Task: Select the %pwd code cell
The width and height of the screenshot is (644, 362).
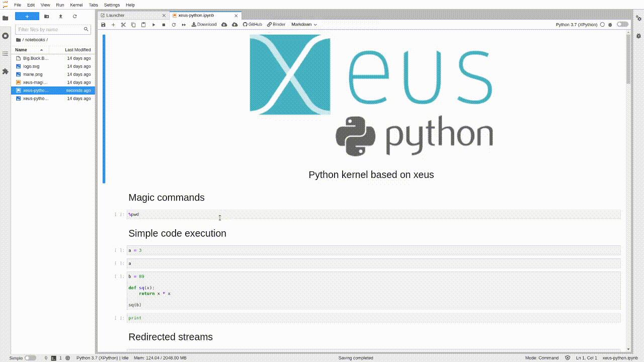Action: tap(373, 215)
